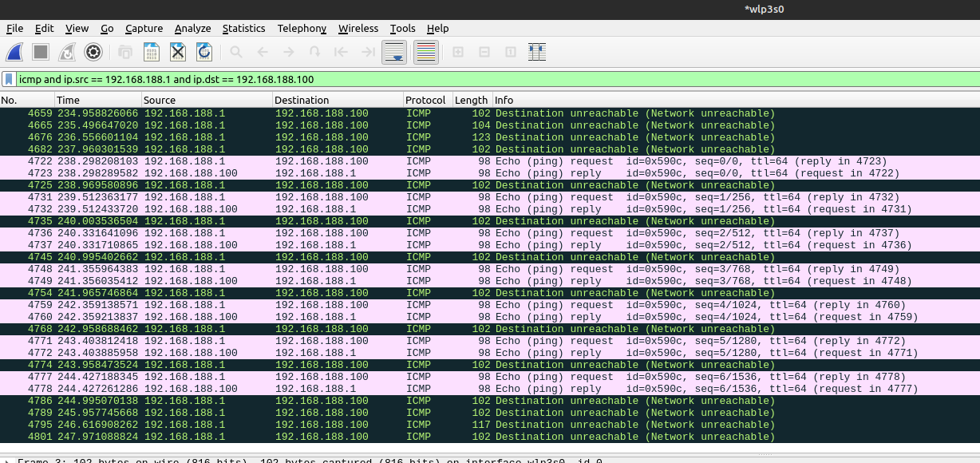
Task: Open the Telephony menu
Action: 302,29
